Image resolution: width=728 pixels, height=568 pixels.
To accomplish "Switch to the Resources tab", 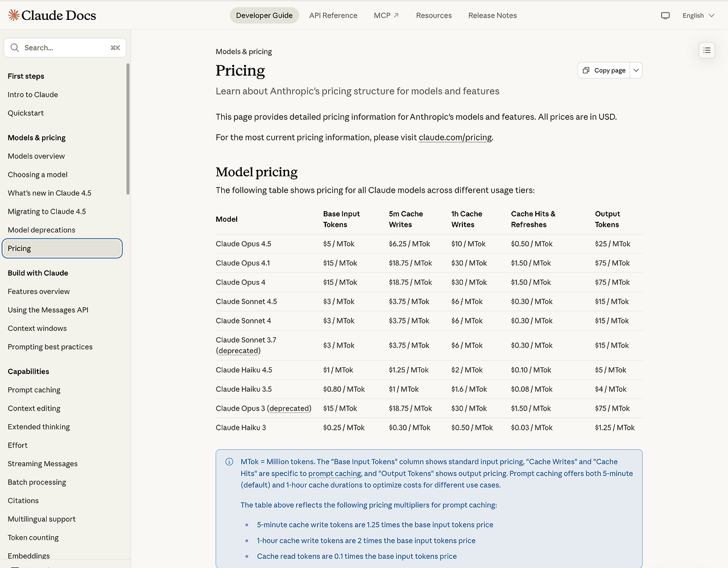I will [x=434, y=15].
